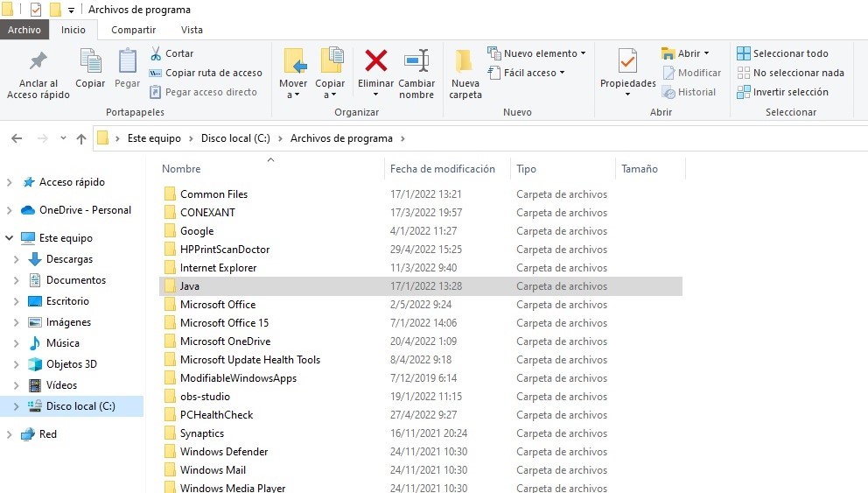Click Seleccionar todo

tap(782, 53)
